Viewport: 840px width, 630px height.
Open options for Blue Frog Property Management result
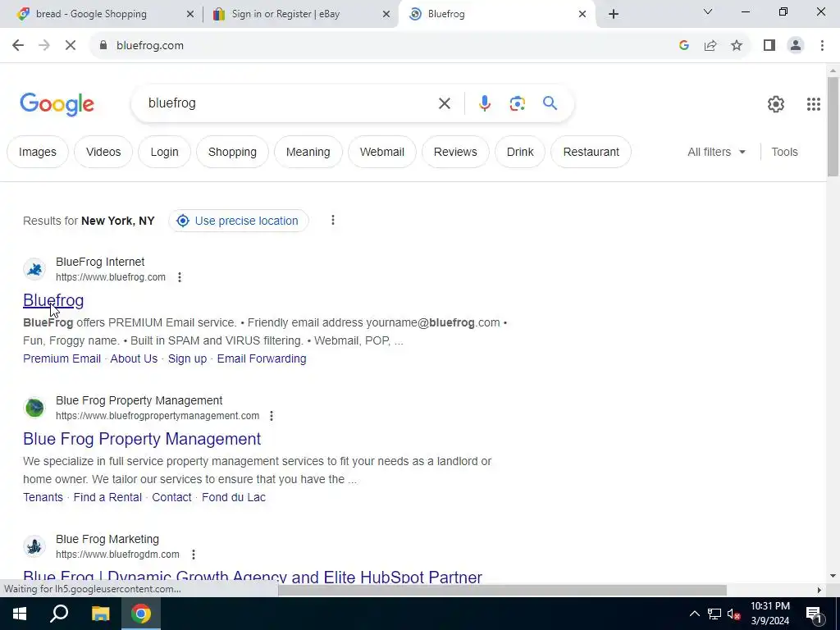[x=271, y=416]
